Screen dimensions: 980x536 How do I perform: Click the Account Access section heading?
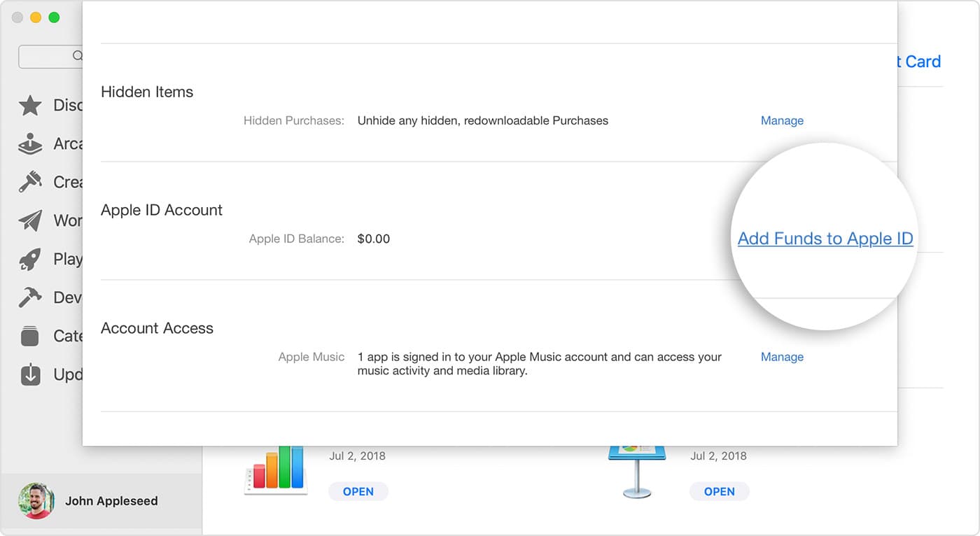[x=157, y=328]
